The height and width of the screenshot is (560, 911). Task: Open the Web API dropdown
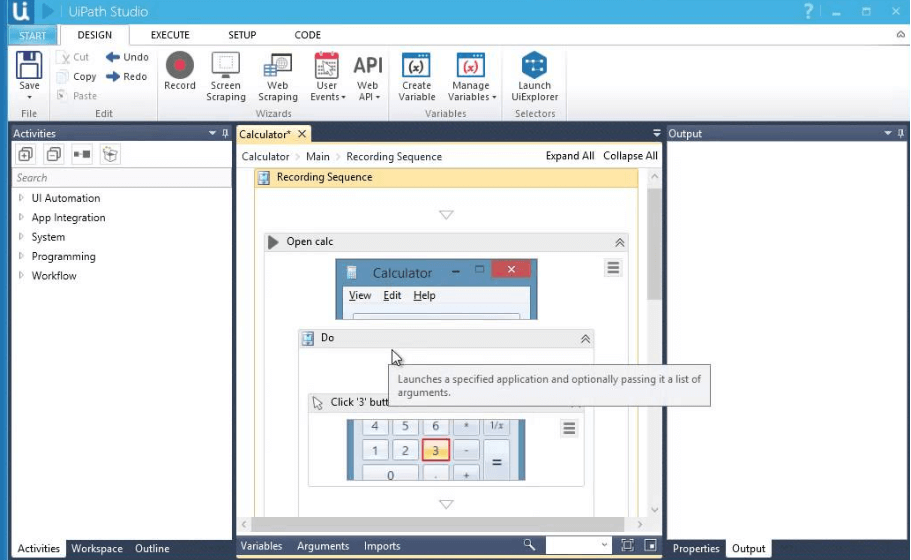368,77
